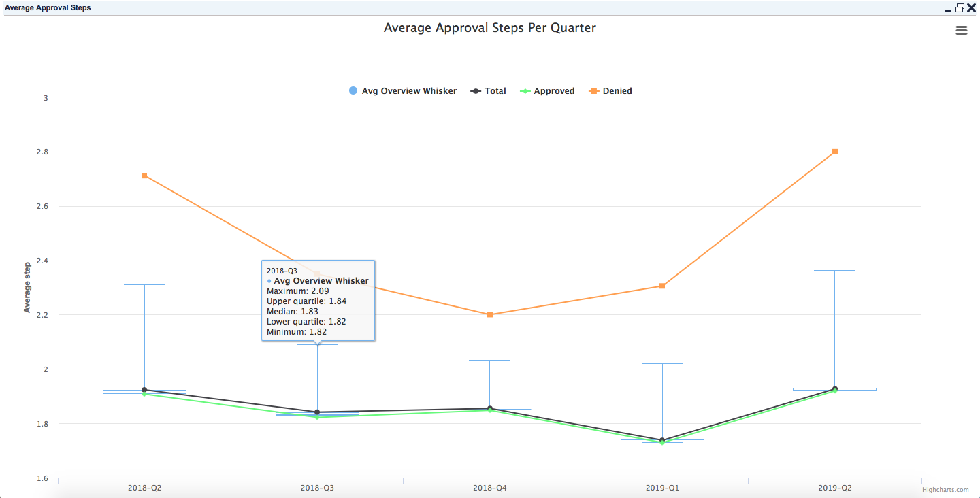Select the Denied point at 2019-Q2
Screen dimensions: 980x498
click(x=834, y=152)
